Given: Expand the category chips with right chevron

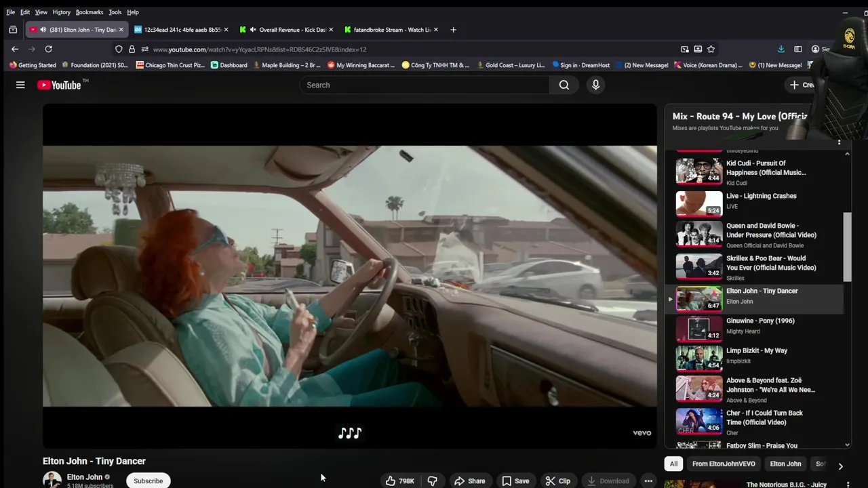Looking at the screenshot, I should (x=840, y=466).
